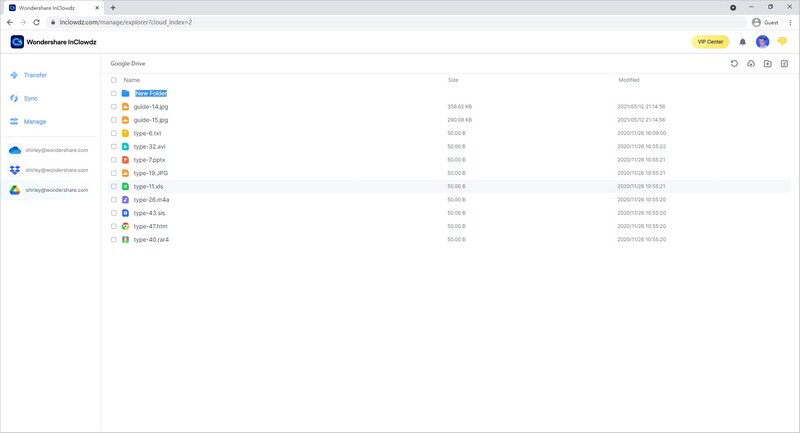Check the box for guide-14.jpg
This screenshot has width=800, height=433.
coord(114,107)
